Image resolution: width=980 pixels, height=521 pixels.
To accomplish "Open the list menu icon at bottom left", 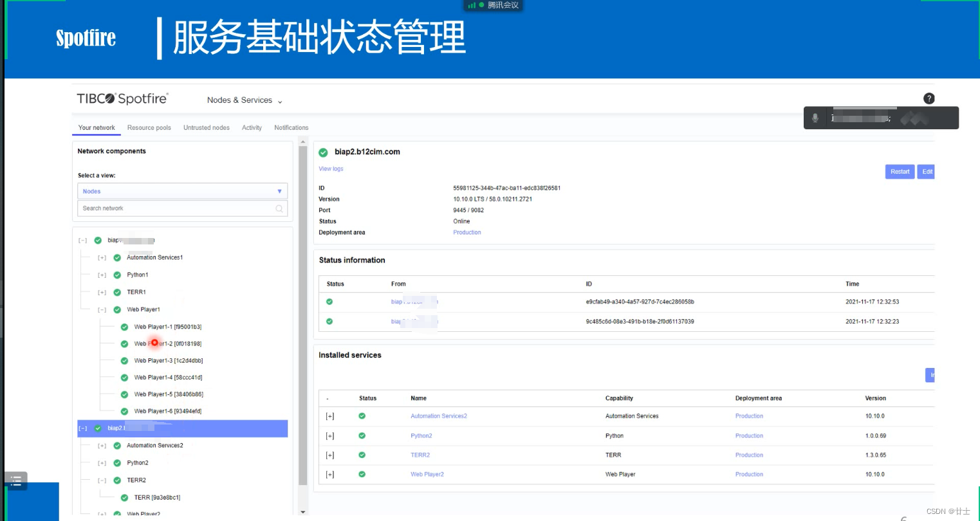I will coord(16,481).
